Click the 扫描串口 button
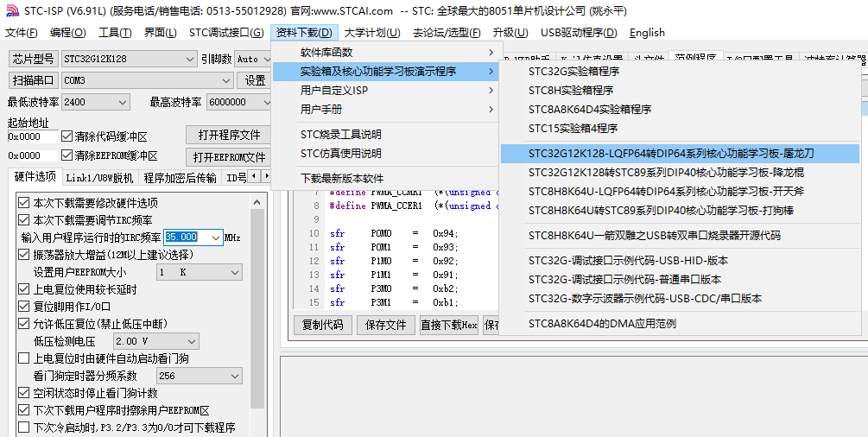Image resolution: width=868 pixels, height=437 pixels. [33, 81]
